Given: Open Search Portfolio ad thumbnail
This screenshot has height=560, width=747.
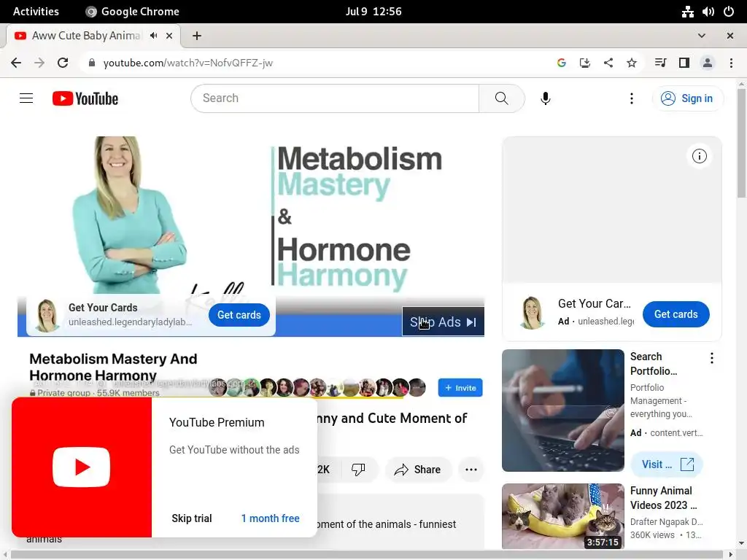Looking at the screenshot, I should pyautogui.click(x=563, y=411).
